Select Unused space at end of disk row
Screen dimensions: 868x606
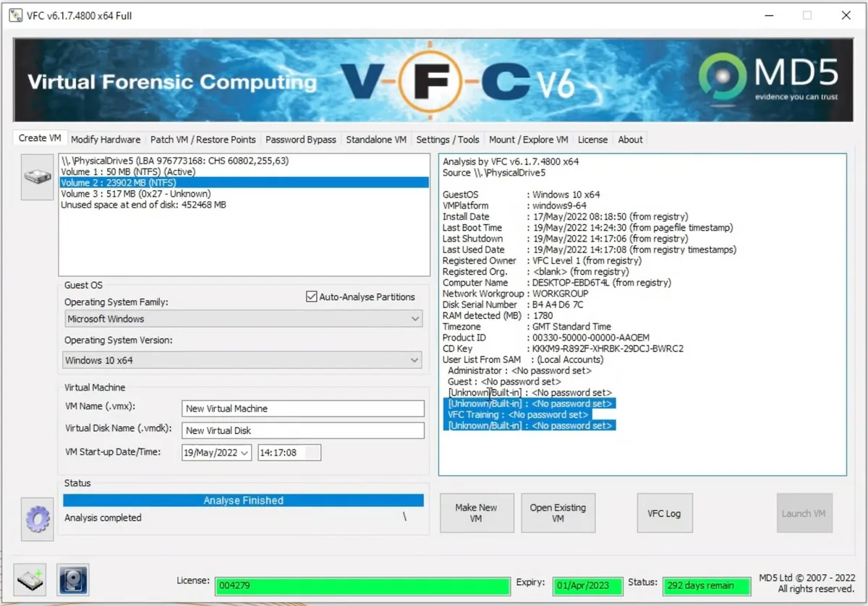click(244, 205)
